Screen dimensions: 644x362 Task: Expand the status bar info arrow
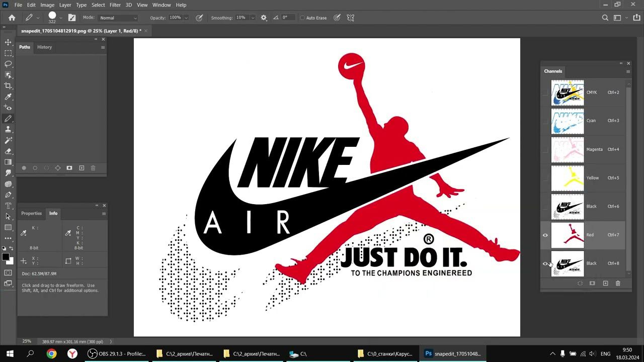111,341
